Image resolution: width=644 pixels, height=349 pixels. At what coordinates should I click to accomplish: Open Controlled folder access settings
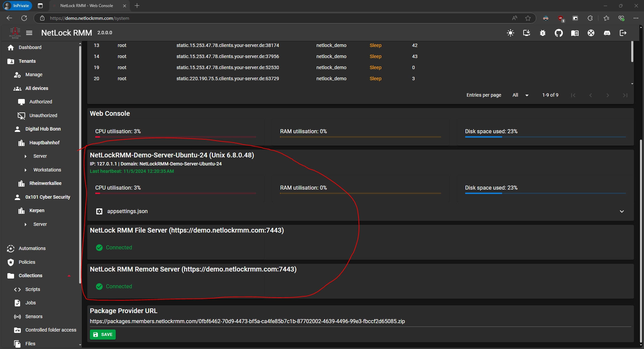click(x=51, y=330)
